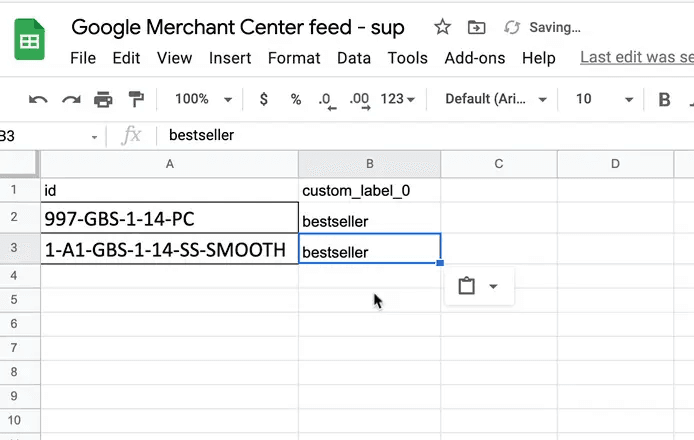Viewport: 694px width, 440px height.
Task: Activate the paint format tool
Action: click(136, 99)
